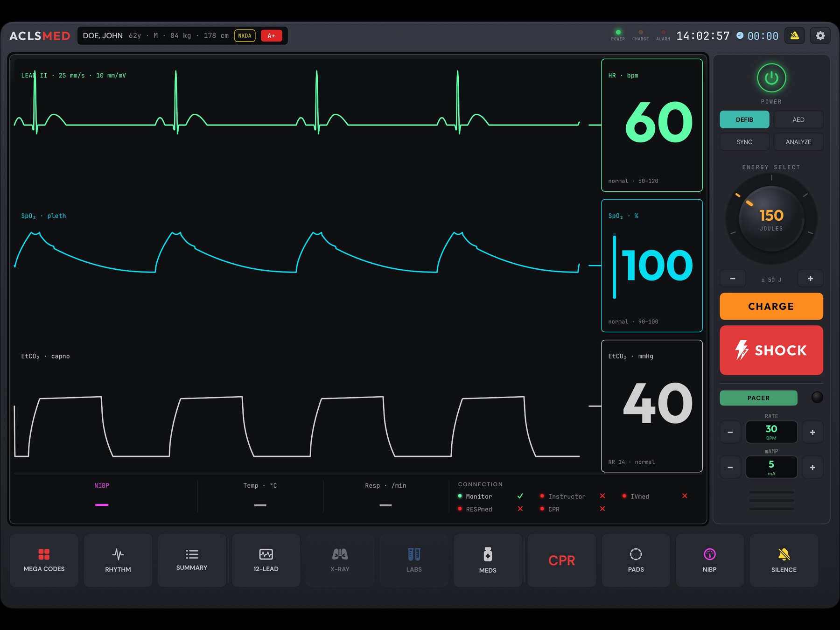Open the EtCO2 mmHg vitals tile
The width and height of the screenshot is (840, 630).
[652, 406]
